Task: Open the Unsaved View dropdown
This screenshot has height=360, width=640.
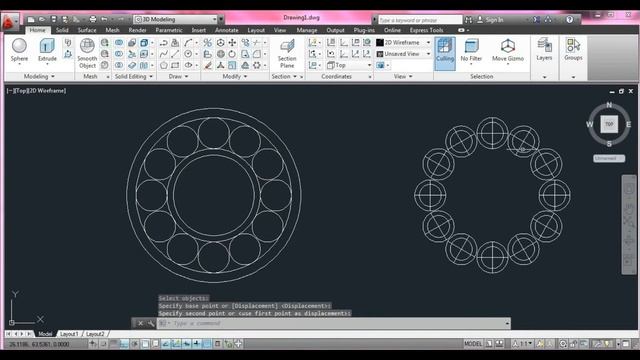Action: tap(403, 54)
